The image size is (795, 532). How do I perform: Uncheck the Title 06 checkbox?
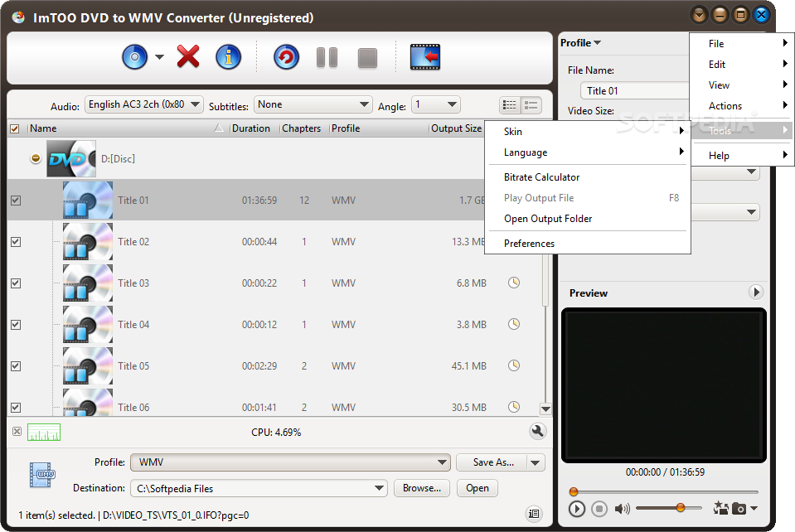[16, 408]
